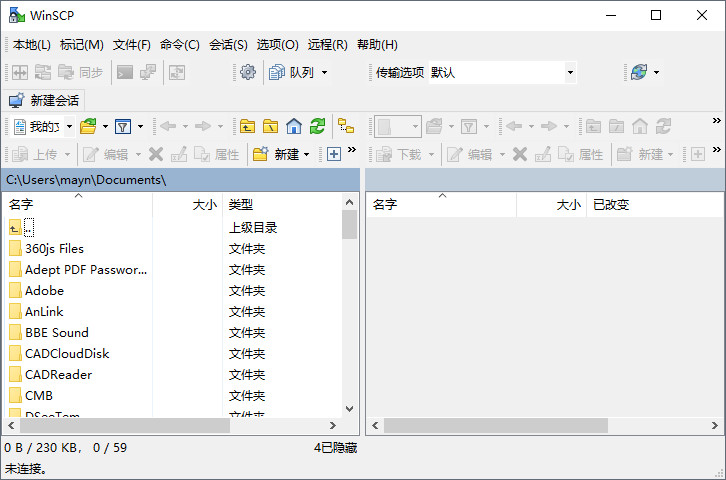Viewport: 726px width, 480px height.
Task: Open the preferences gear icon
Action: [248, 72]
